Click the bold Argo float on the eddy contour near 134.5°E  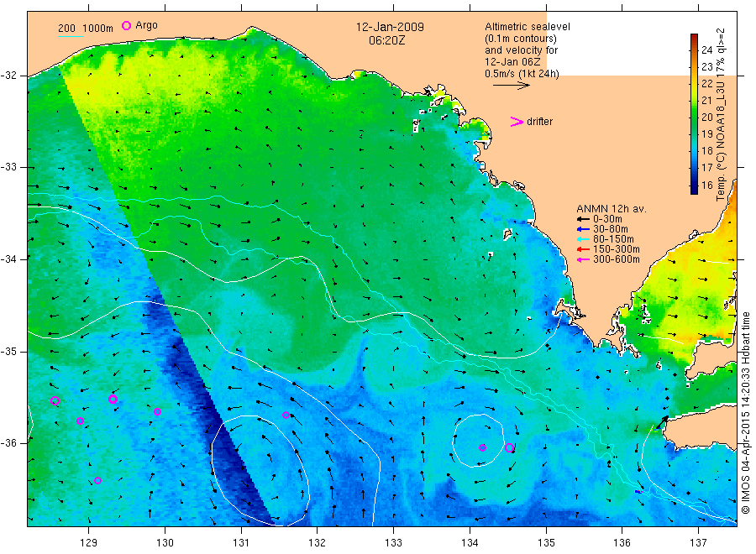point(509,447)
